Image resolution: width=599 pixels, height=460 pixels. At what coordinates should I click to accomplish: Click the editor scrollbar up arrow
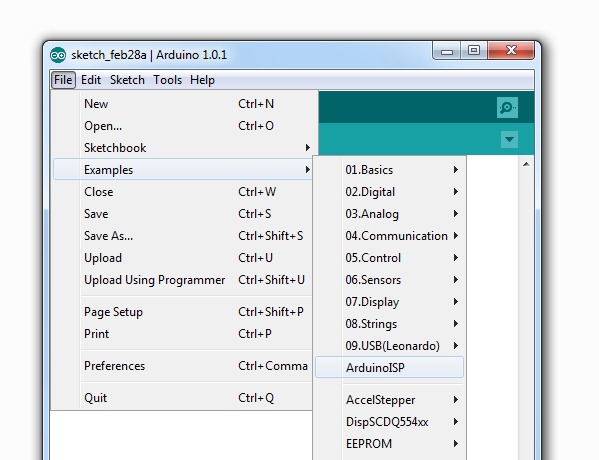pyautogui.click(x=526, y=164)
